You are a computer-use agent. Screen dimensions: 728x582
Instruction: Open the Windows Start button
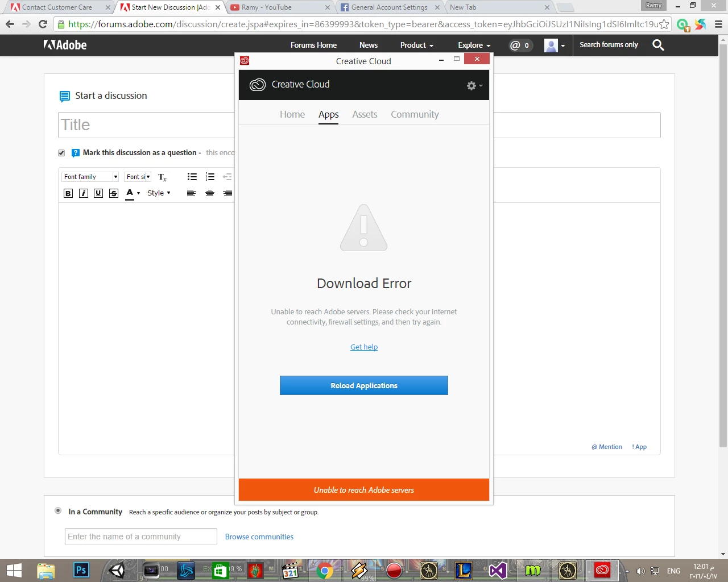14,571
